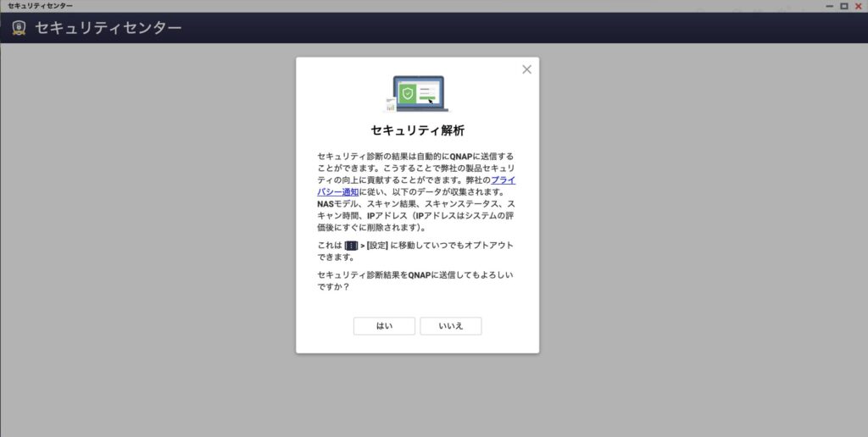Image resolution: width=868 pixels, height=437 pixels.
Task: Close the セキュリティセンター window
Action: pyautogui.click(x=859, y=6)
